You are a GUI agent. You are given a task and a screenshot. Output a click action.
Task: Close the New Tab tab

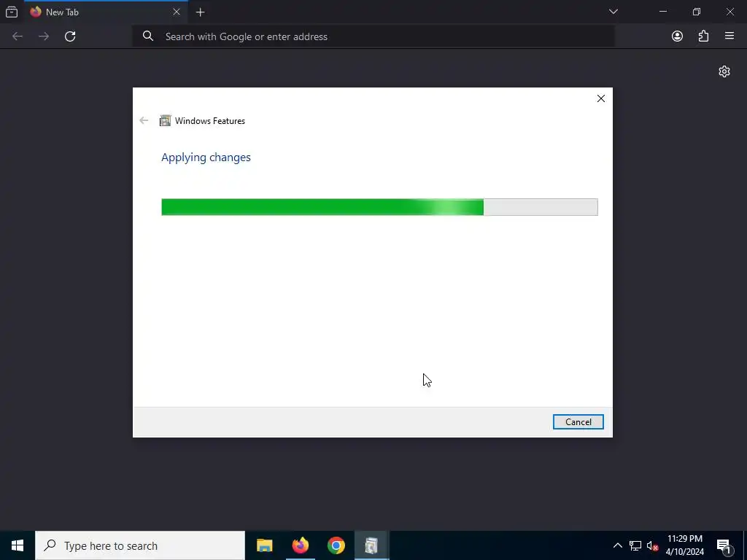[177, 12]
